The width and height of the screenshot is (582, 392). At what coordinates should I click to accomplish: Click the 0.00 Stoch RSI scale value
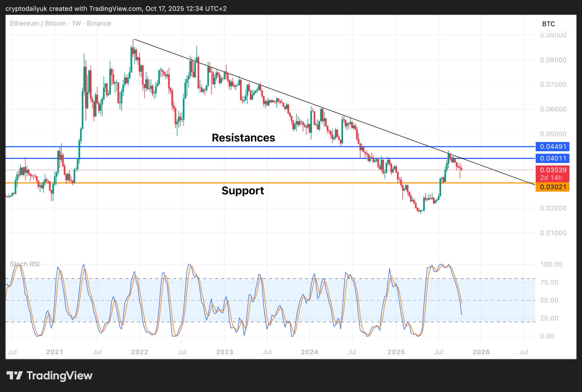[x=547, y=336]
